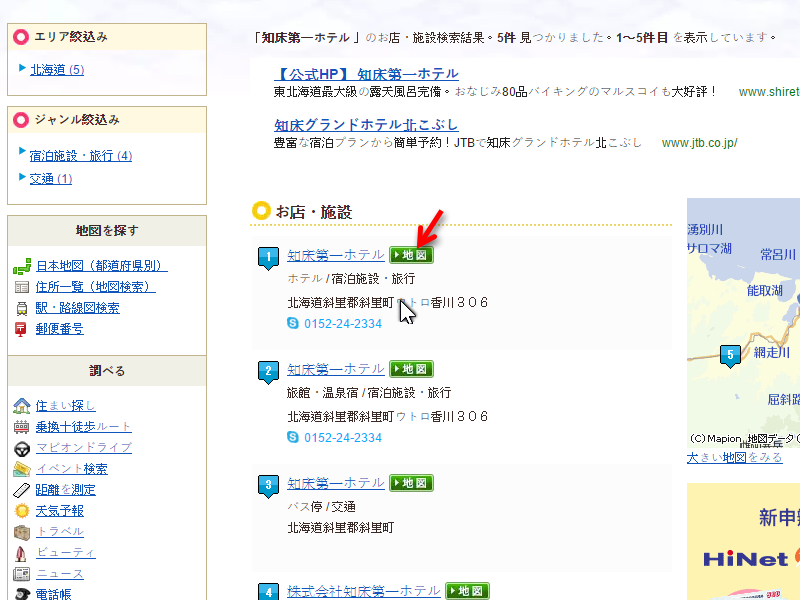
Task: Open イベント検索 link
Action: pyautogui.click(x=71, y=468)
